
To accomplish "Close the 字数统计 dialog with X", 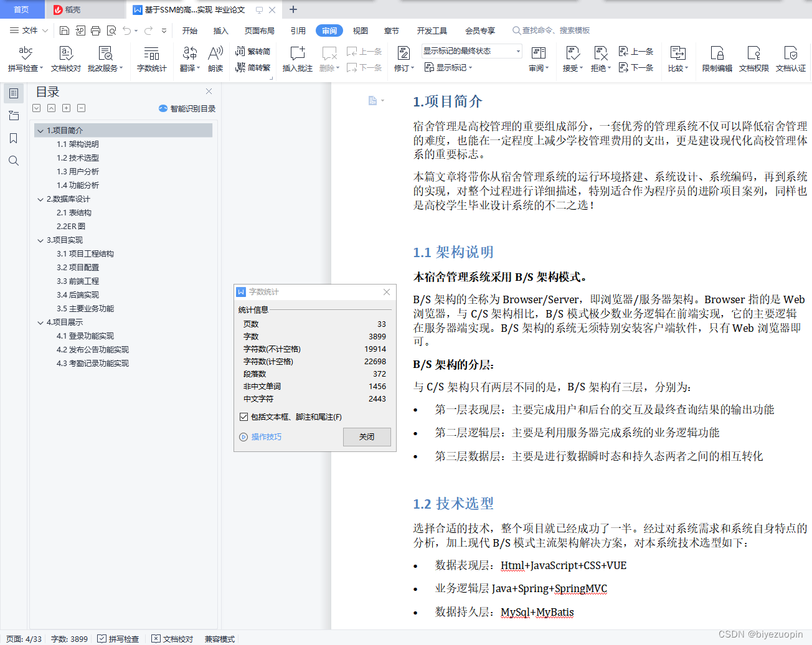I will (x=387, y=292).
